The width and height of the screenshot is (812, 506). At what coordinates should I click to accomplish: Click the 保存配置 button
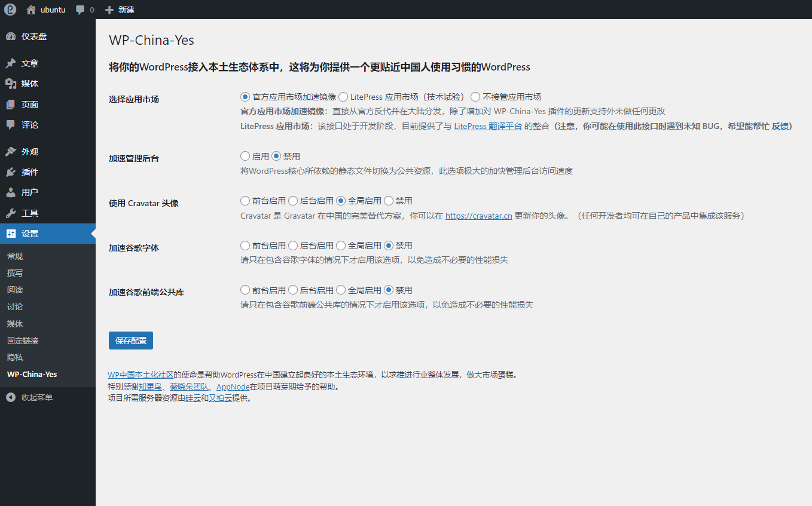(x=130, y=340)
